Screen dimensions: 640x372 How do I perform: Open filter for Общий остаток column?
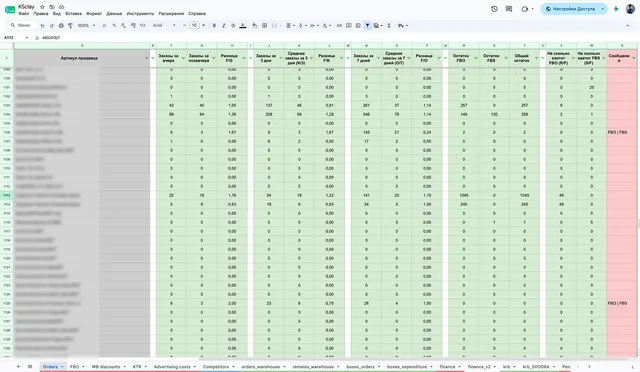[536, 58]
